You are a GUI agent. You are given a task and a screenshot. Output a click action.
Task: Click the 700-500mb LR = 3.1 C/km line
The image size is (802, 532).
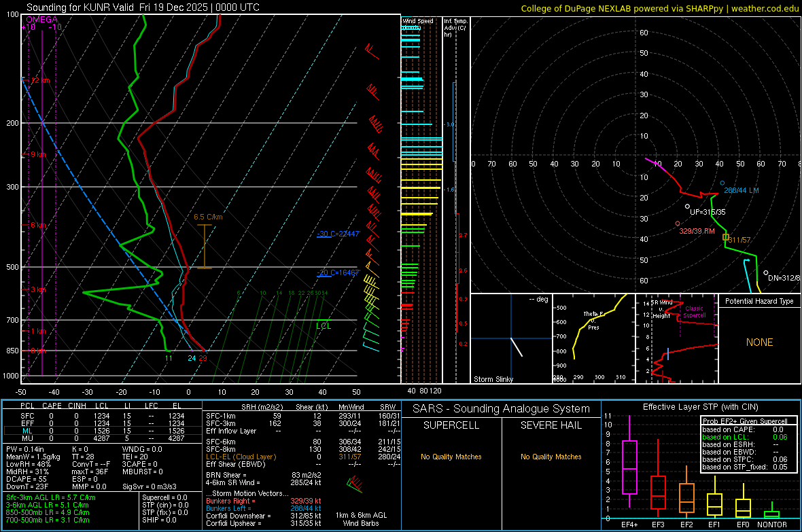tap(48, 520)
